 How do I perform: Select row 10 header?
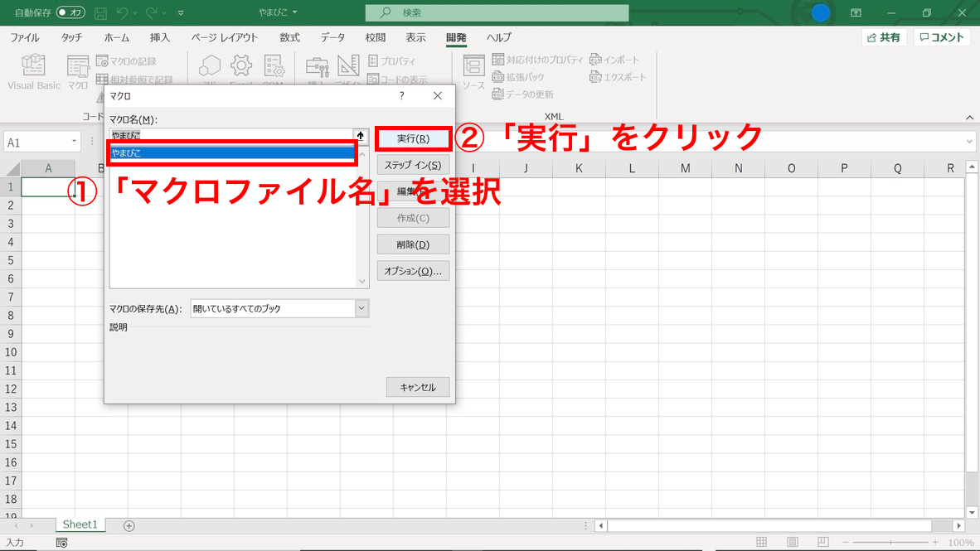click(11, 351)
